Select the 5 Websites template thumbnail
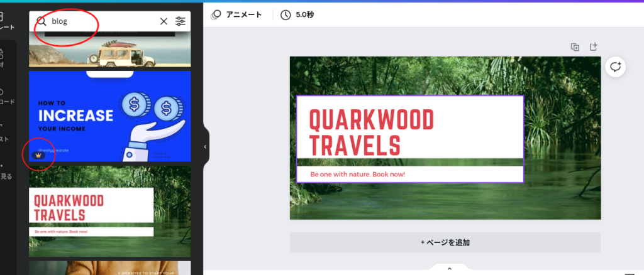Screen dimensions: 644x275 pos(109,268)
